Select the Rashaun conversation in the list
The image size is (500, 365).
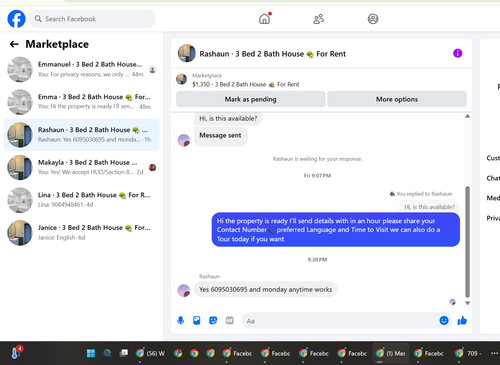coord(82,135)
